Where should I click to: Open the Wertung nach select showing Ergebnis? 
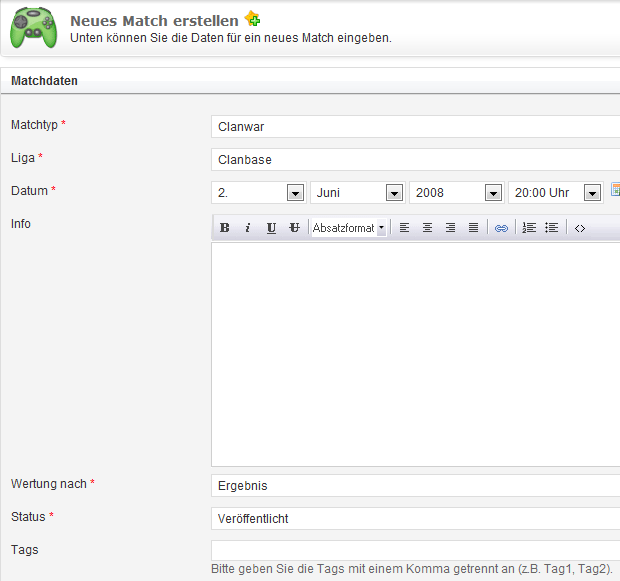(x=416, y=486)
